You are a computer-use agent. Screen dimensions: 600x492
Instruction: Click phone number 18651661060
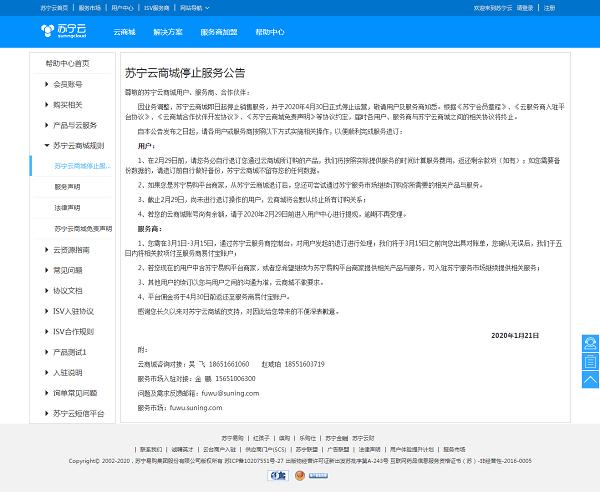point(229,364)
